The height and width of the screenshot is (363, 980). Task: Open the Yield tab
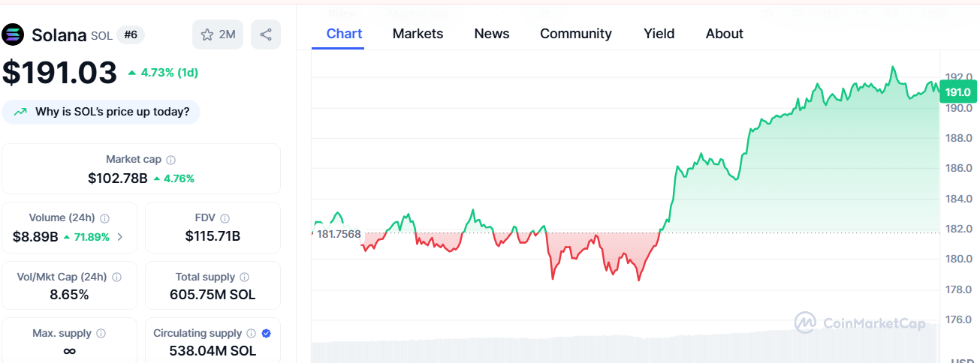[x=659, y=34]
